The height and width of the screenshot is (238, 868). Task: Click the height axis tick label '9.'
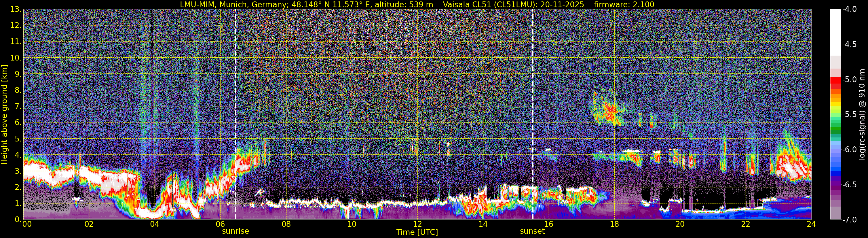(18, 74)
